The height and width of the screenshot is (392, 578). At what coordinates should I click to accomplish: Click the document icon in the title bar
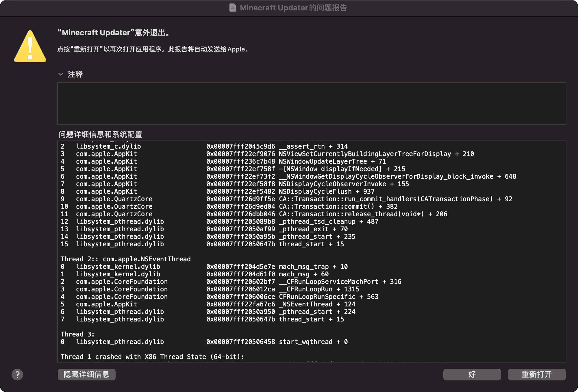click(233, 8)
